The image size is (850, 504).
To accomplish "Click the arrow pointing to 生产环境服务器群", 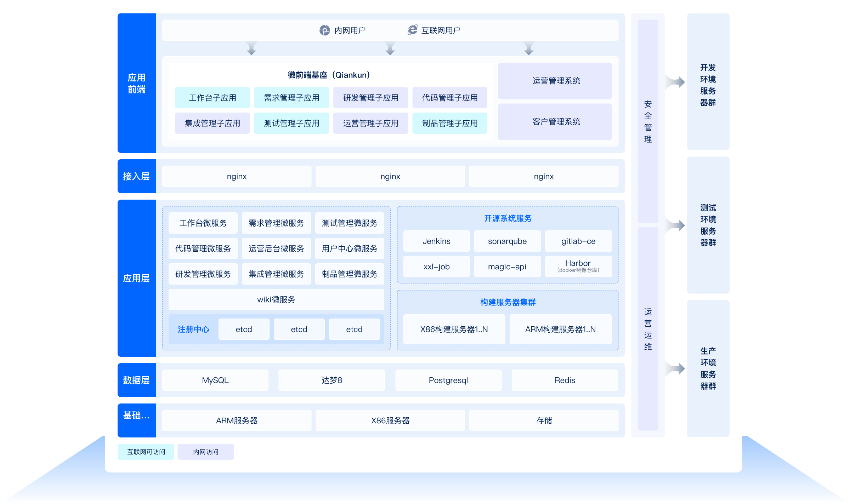I will 676,369.
